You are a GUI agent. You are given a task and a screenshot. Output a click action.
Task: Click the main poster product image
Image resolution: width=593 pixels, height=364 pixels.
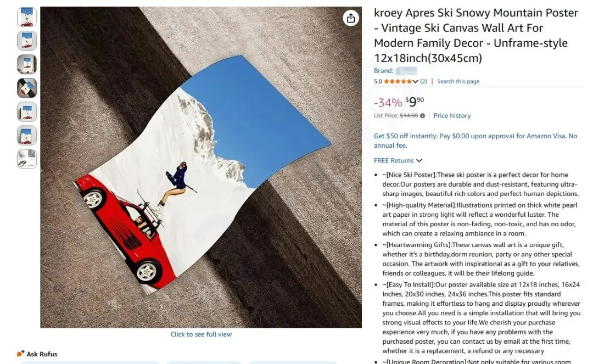tap(201, 167)
